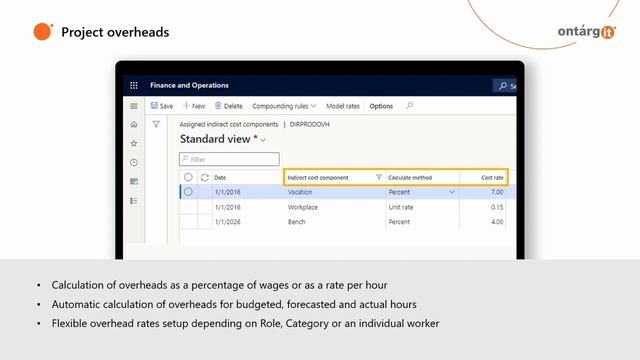Image resolution: width=640 pixels, height=360 pixels.
Task: Click the 1/1/2026 date cell
Action: (x=228, y=222)
